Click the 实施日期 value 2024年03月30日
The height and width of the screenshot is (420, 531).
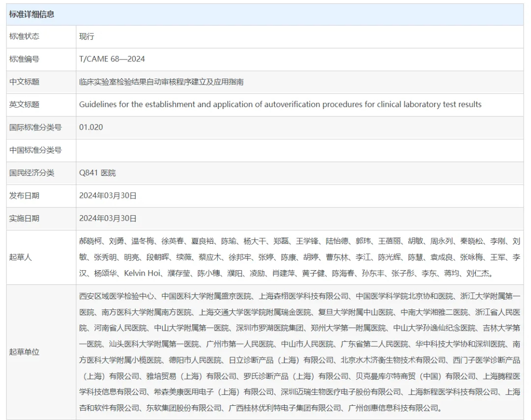[108, 219]
